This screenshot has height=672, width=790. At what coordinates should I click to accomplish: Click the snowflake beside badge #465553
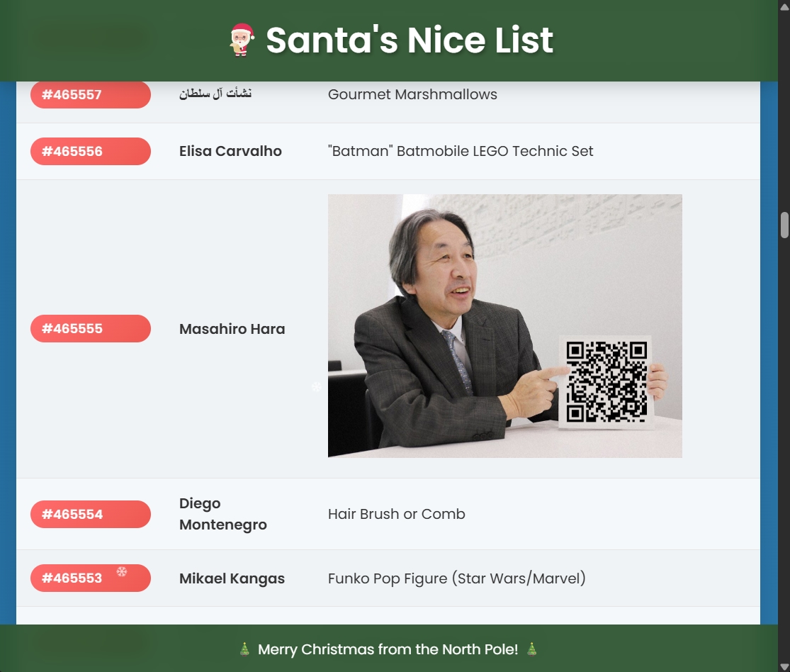coord(122,571)
